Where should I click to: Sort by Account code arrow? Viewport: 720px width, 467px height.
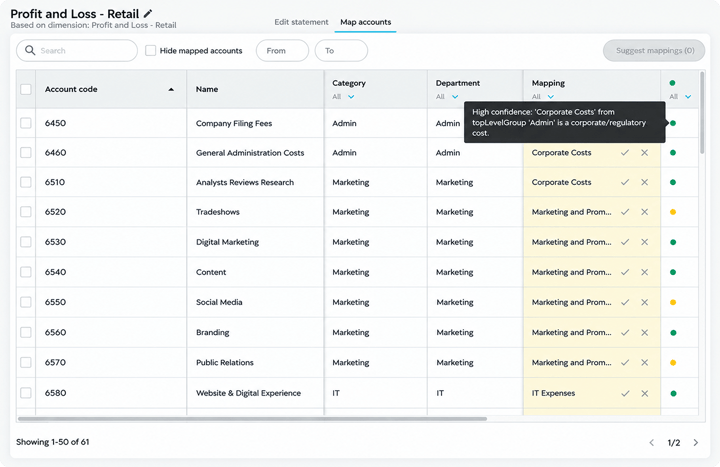171,90
